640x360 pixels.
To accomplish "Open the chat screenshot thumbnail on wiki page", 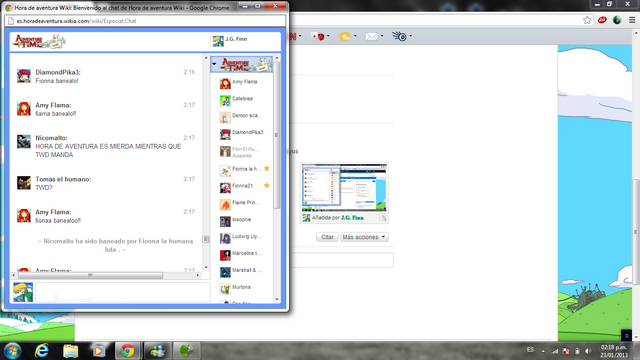I will point(344,188).
